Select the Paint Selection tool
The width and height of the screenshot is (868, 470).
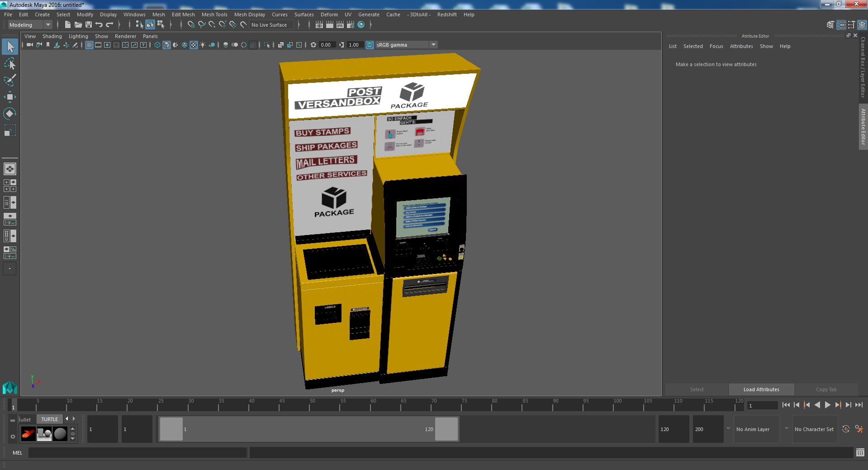pos(9,80)
